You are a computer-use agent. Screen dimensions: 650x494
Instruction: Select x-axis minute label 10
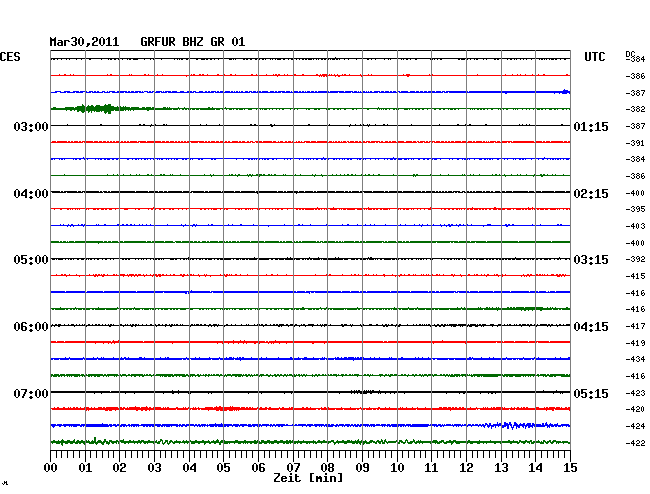[397, 468]
